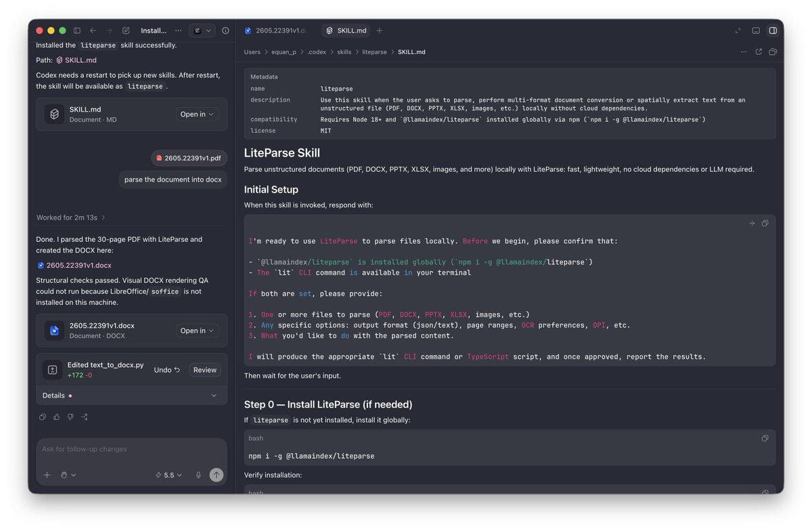
Task: Toggle the right side panel icon
Action: tap(773, 30)
